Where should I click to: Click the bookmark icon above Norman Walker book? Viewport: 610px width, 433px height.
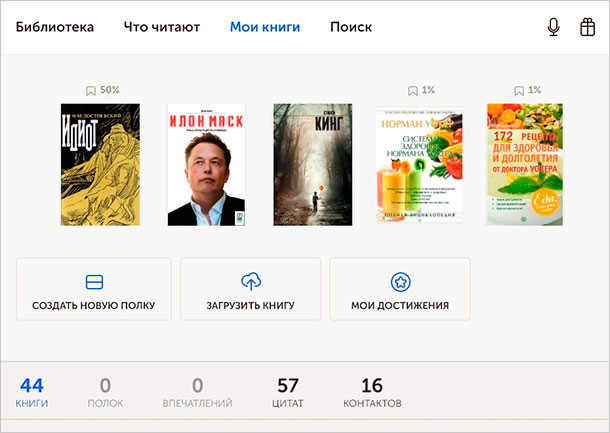[413, 91]
